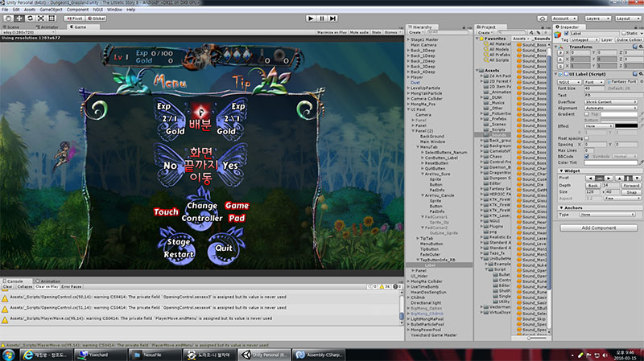Select the Hand tool in the toolbar

tap(7, 17)
